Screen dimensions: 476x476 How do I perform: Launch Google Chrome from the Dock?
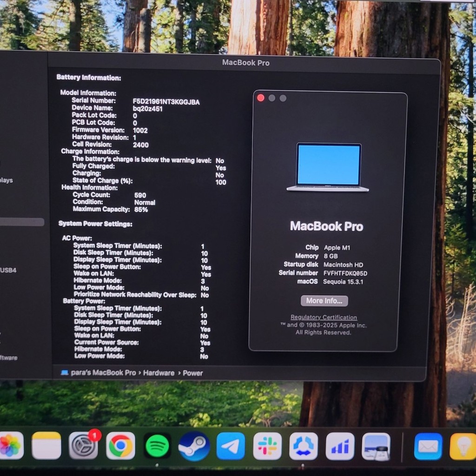coord(120,446)
